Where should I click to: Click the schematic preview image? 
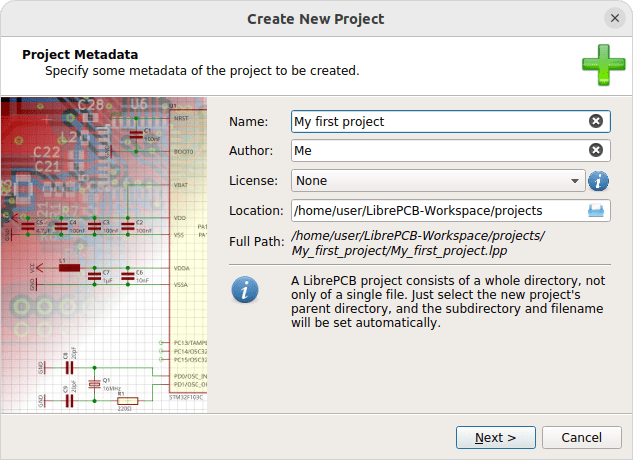104,255
